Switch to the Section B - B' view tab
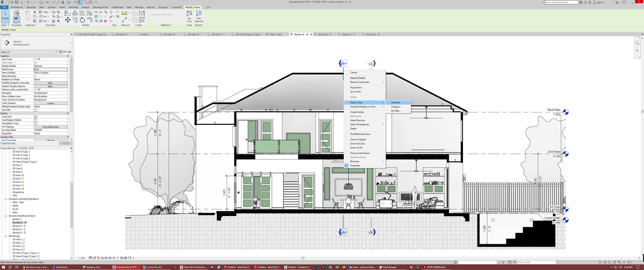 (x=324, y=34)
